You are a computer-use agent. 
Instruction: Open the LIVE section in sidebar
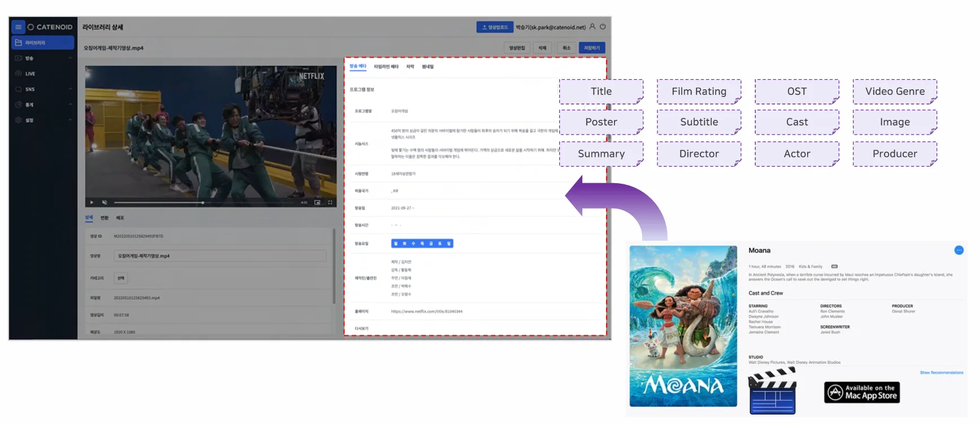click(30, 73)
